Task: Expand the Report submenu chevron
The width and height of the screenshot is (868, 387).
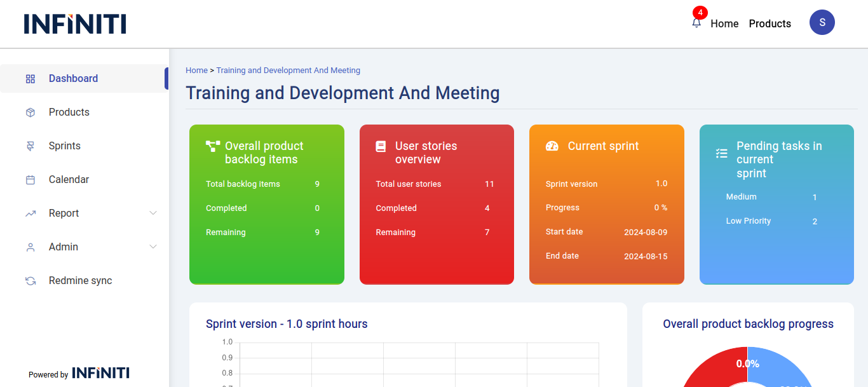Action: pyautogui.click(x=153, y=213)
